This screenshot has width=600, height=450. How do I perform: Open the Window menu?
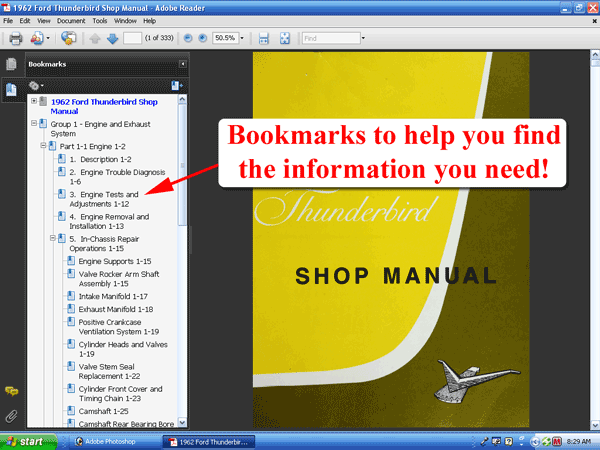[x=125, y=21]
